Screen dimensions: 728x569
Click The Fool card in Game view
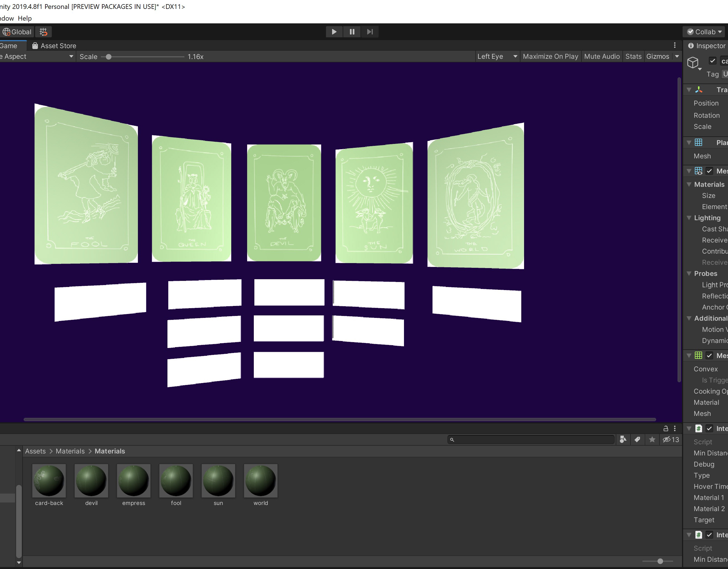tap(86, 184)
